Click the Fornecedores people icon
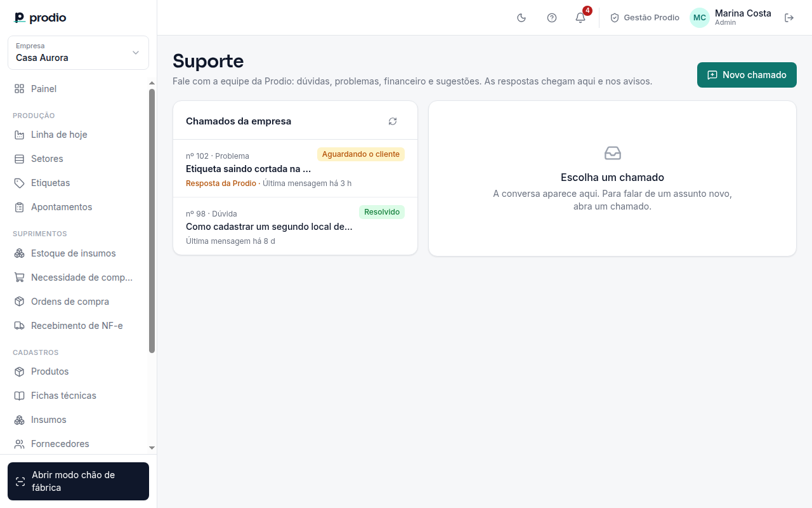The height and width of the screenshot is (508, 812). (20, 444)
